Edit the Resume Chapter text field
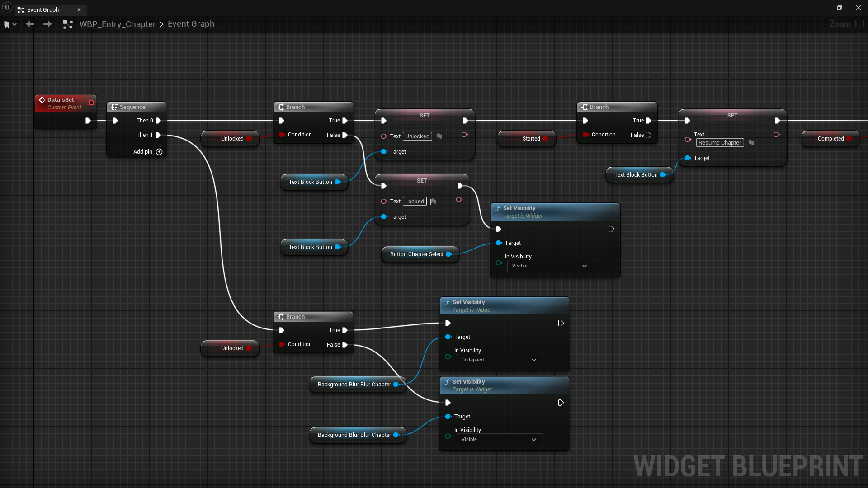 point(720,143)
